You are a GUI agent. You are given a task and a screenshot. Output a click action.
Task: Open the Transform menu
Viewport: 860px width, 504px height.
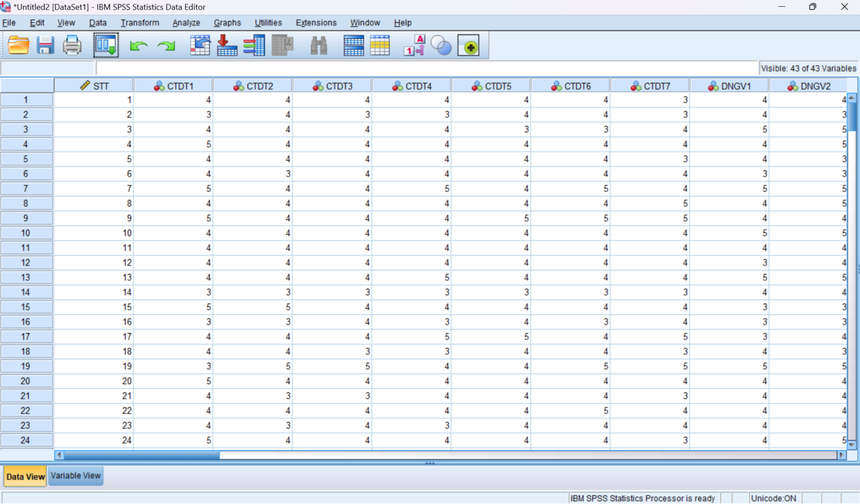point(140,22)
